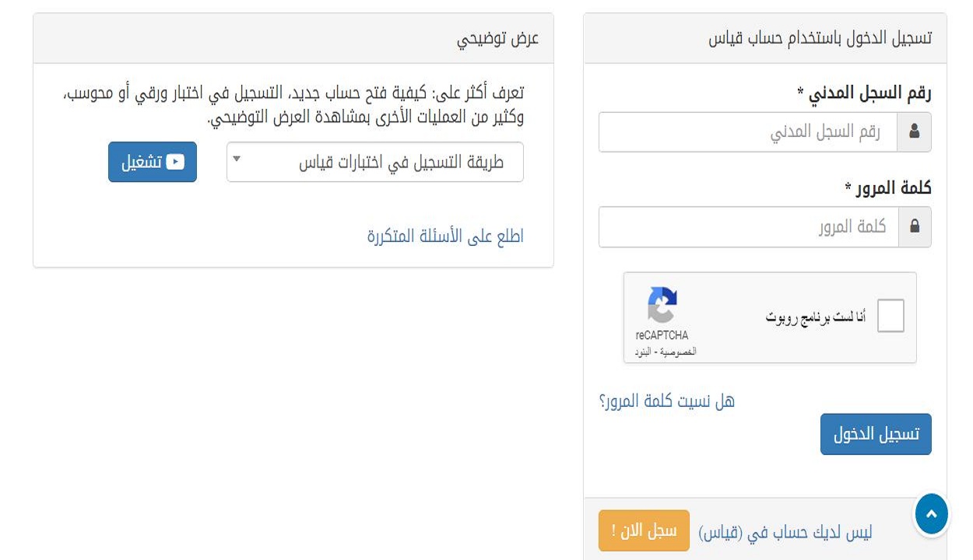Click the كلمة المرور * field label

(x=888, y=188)
